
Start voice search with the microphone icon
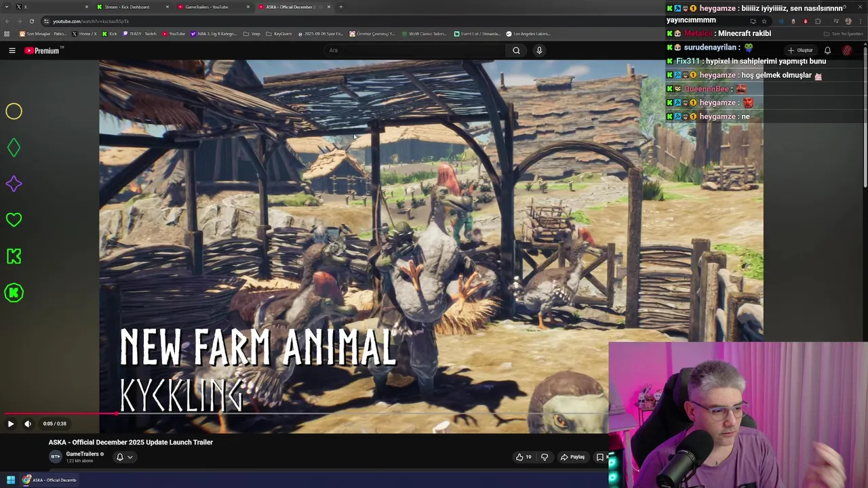tap(539, 50)
